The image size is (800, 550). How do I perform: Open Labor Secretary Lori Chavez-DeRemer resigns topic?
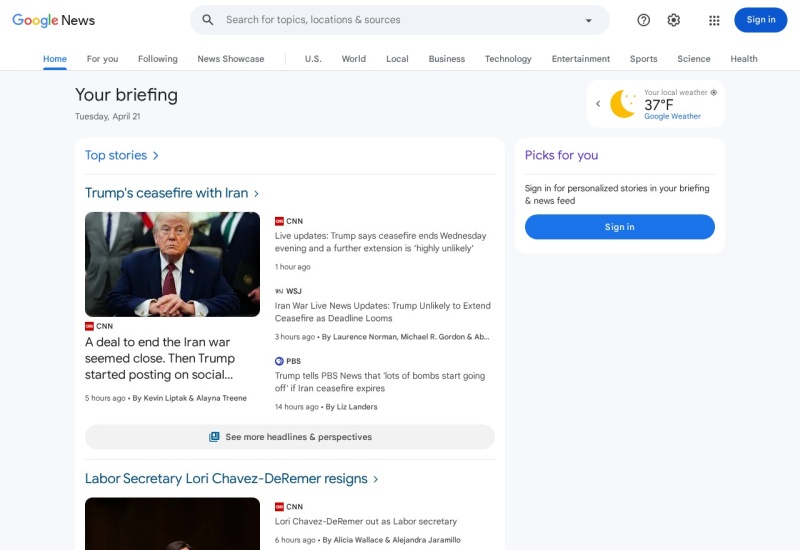pyautogui.click(x=231, y=479)
